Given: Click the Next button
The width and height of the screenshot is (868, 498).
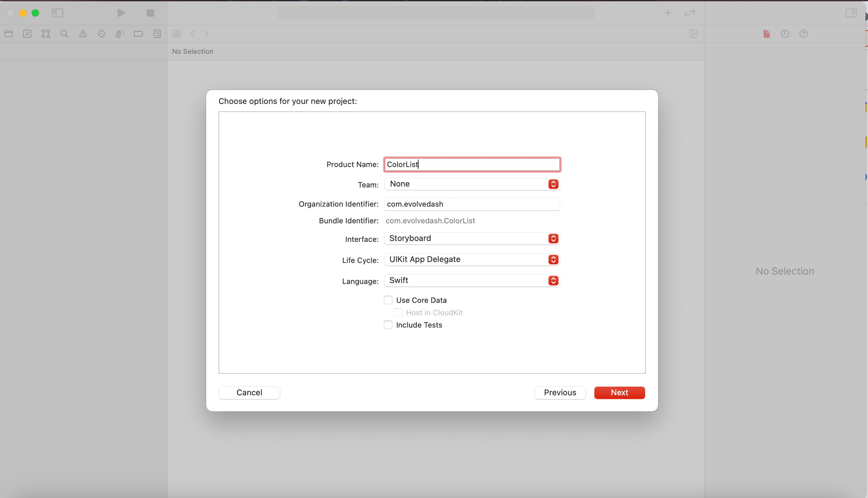Looking at the screenshot, I should [x=619, y=392].
